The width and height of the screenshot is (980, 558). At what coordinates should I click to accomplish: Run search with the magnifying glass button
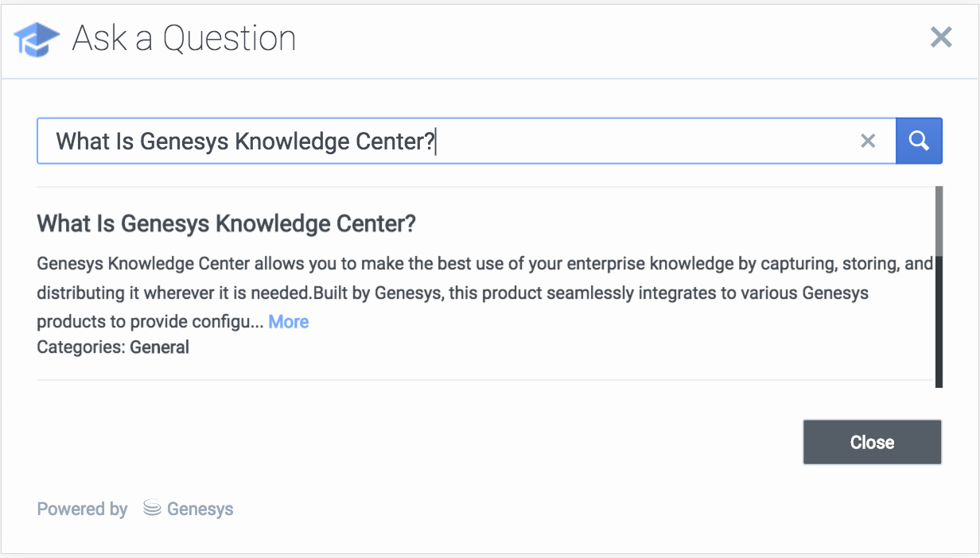pyautogui.click(x=919, y=141)
